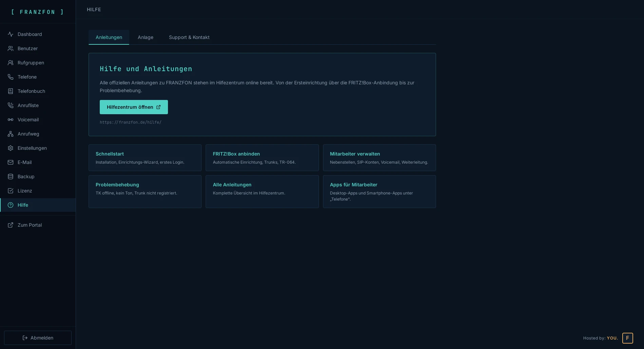The width and height of the screenshot is (644, 349).
Task: Select Hilfe menu label
Action: [x=23, y=205]
